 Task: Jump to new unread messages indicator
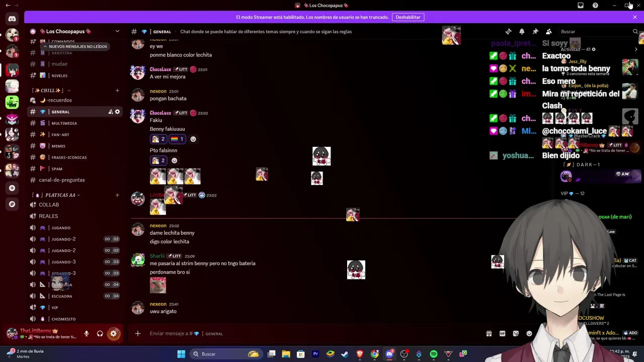click(74, 46)
